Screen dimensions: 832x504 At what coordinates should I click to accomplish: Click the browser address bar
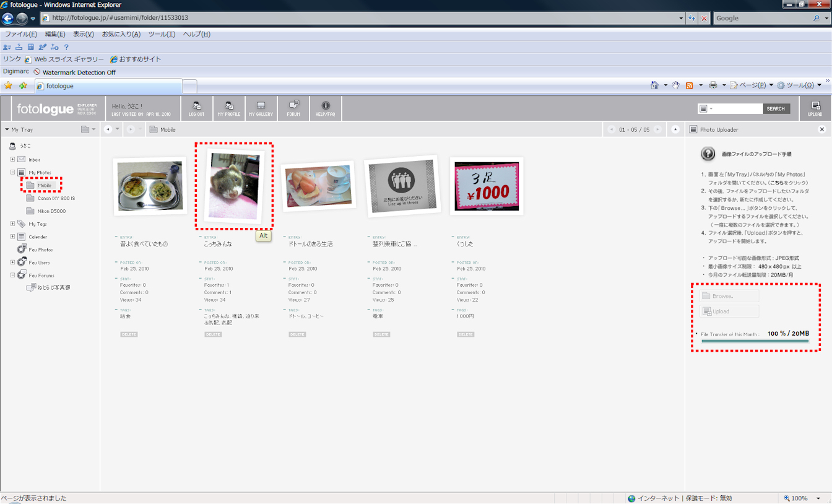coord(362,18)
